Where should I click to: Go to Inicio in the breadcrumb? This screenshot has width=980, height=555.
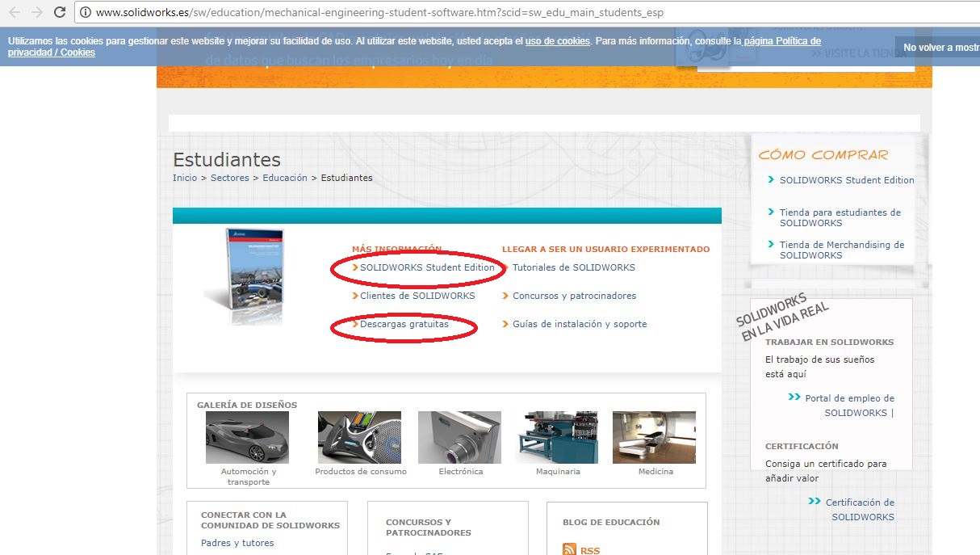[x=185, y=178]
